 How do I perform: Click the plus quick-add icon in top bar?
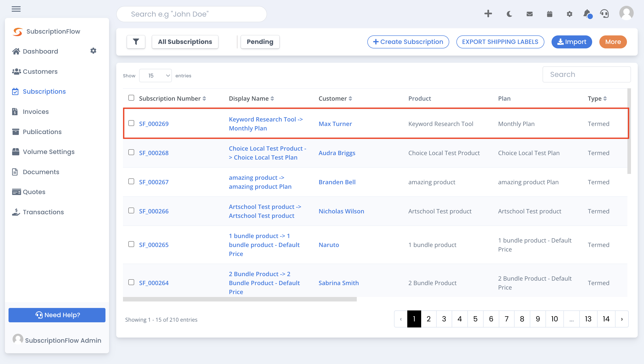click(488, 14)
